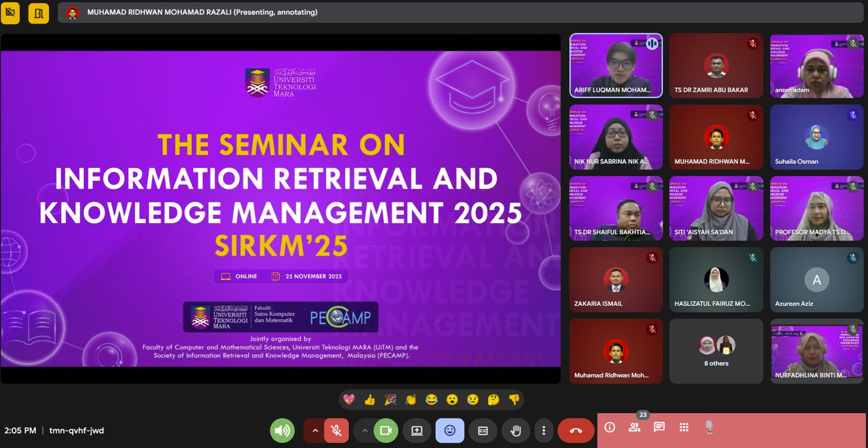
Task: Expand audio settings arrow beside microphone
Action: 315,431
